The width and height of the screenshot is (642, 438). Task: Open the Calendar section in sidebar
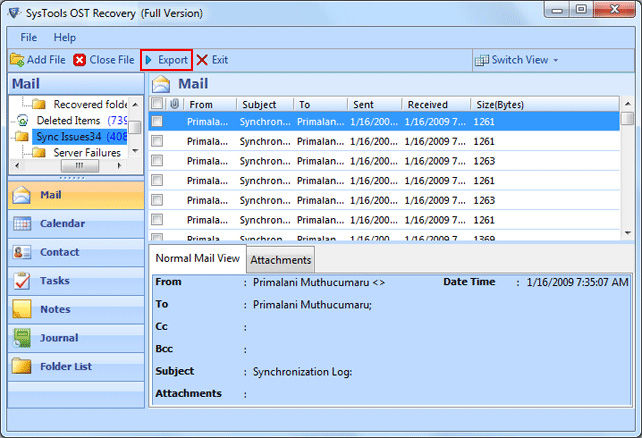(62, 224)
